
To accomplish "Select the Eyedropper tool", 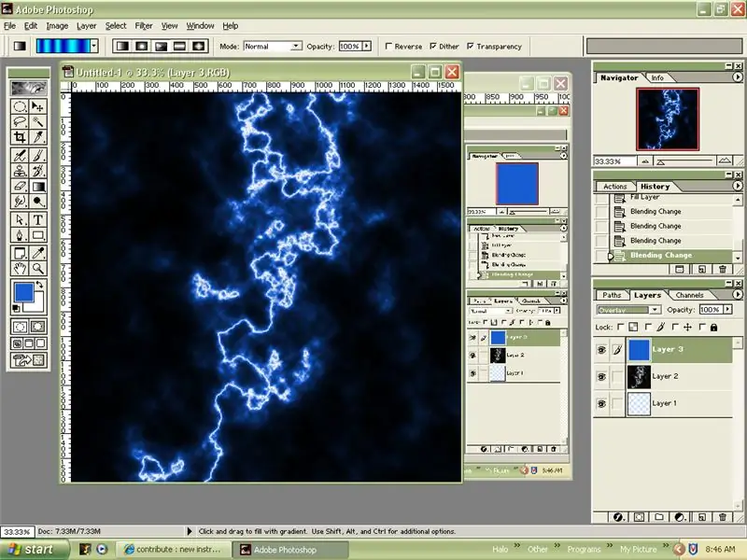I will pos(38,253).
